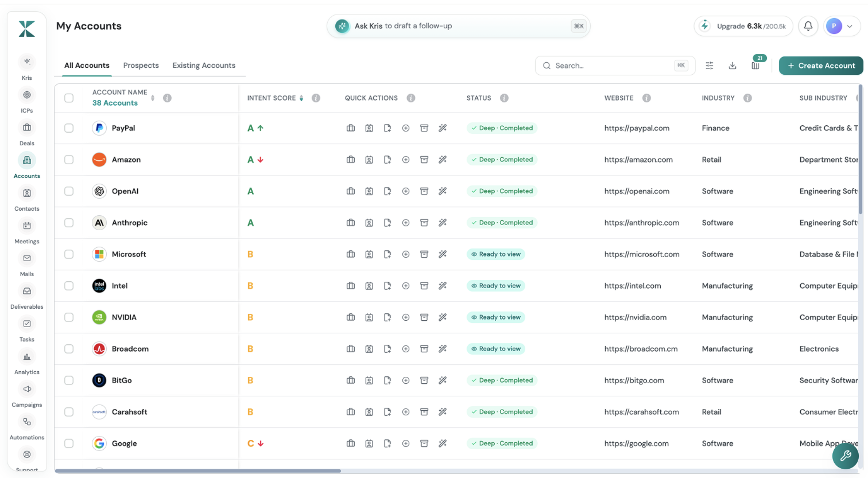Click magic wand quick action for Intel
The image size is (868, 478).
[443, 286]
